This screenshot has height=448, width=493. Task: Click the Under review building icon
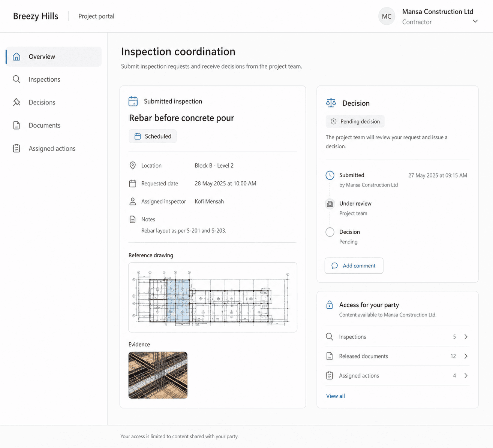coord(330,204)
